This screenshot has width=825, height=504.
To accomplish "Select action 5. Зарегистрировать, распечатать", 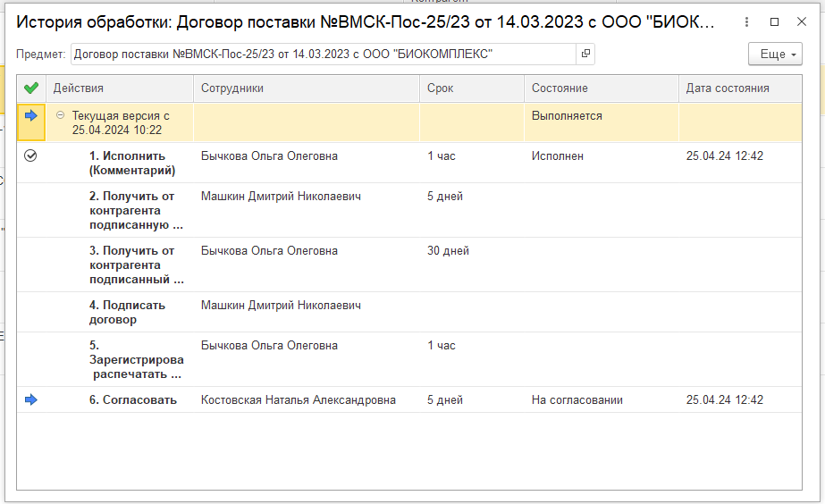I will pos(136,360).
